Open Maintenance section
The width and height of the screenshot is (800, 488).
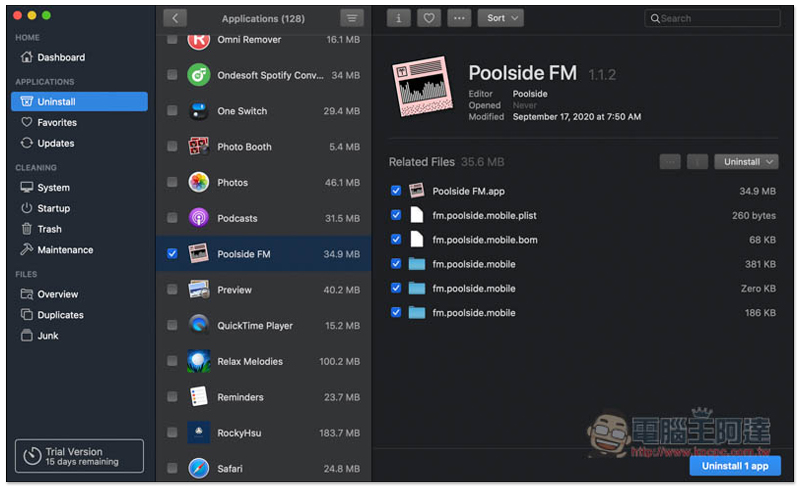(57, 250)
